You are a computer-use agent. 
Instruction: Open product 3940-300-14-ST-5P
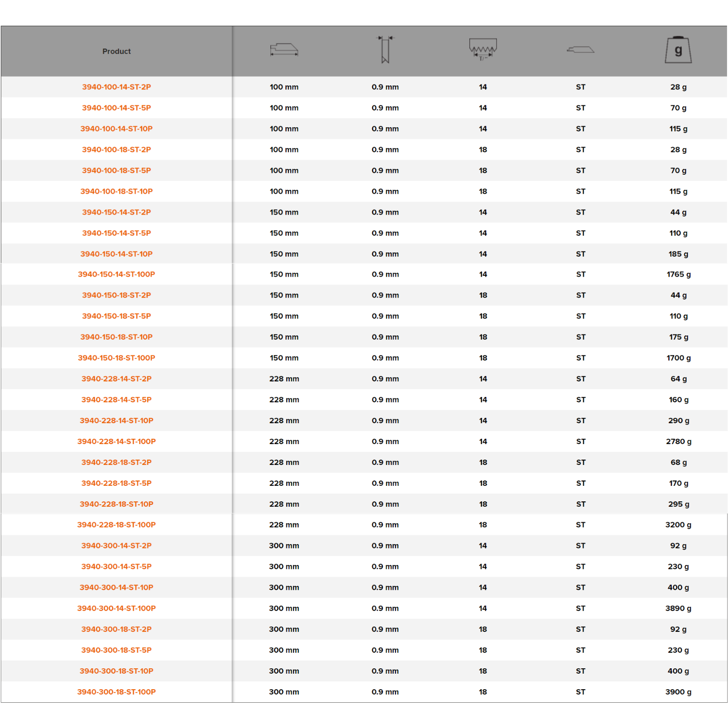[116, 567]
